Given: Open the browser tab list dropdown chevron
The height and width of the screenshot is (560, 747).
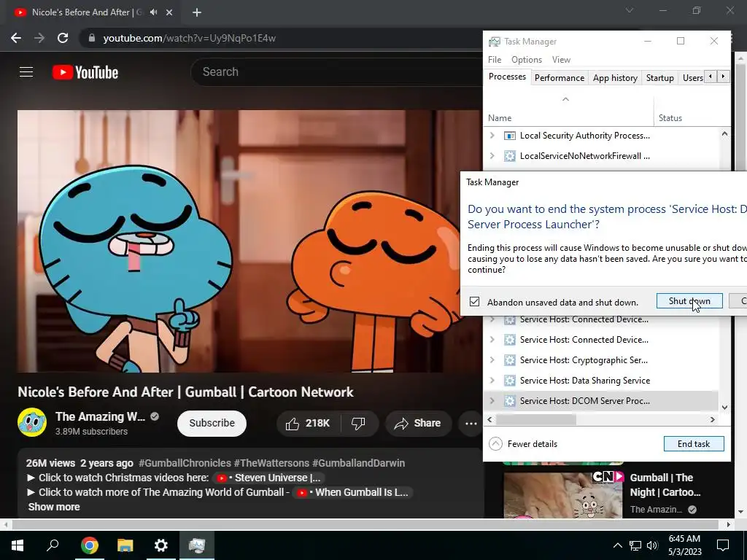Looking at the screenshot, I should pos(630,10).
